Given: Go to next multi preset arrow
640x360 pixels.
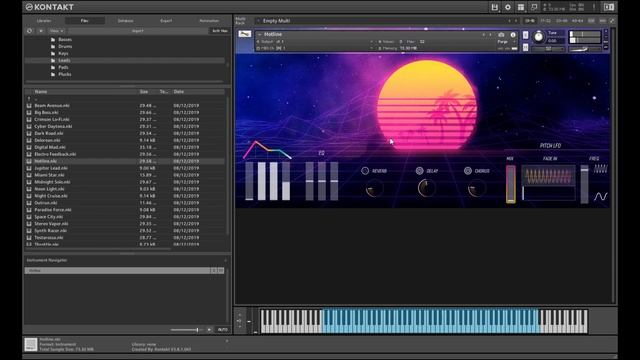Looking at the screenshot, I should point(516,21).
